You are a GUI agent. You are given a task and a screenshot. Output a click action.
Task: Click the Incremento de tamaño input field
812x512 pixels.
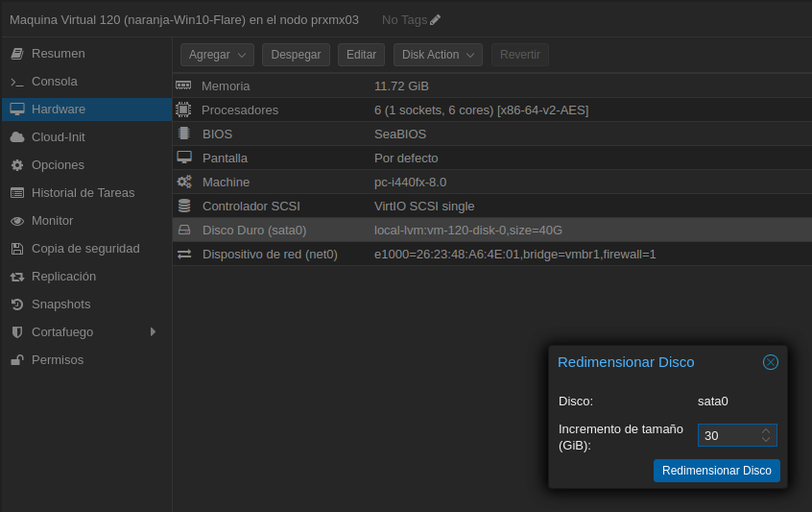tap(728, 435)
